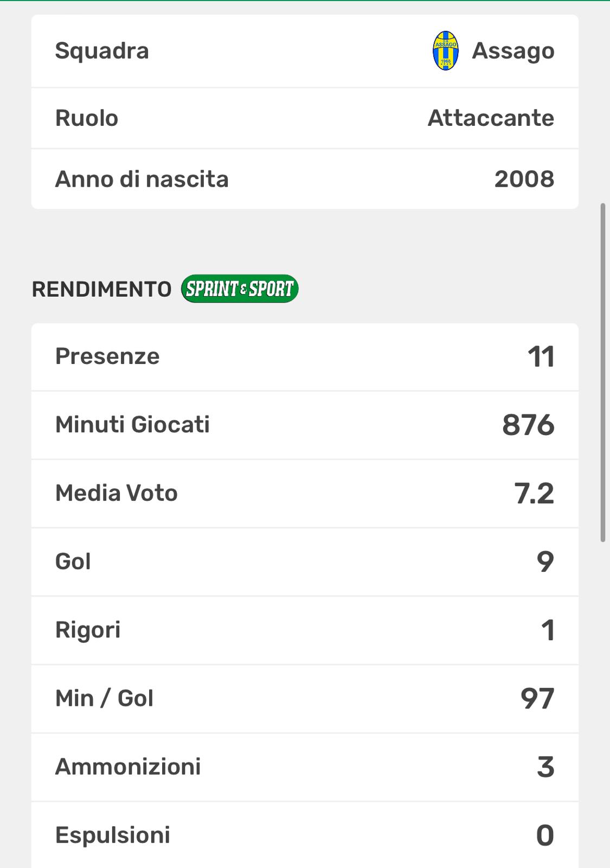This screenshot has width=610, height=868.
Task: Click the vertical page scrollbar thumb
Action: click(602, 372)
